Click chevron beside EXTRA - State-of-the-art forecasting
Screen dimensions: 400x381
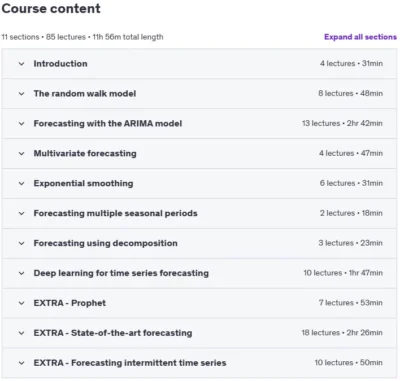coord(22,333)
